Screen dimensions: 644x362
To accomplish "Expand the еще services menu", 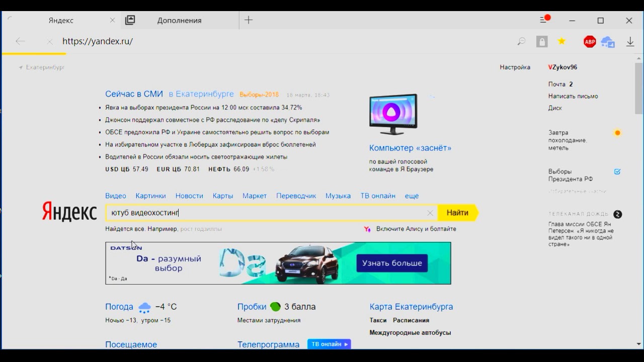I will (412, 196).
